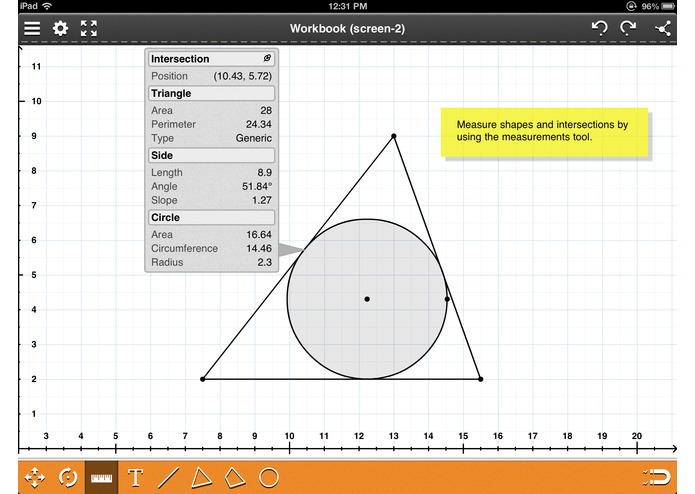Viewport: 695px width, 494px height.
Task: Tap the Circle section header
Action: (211, 217)
